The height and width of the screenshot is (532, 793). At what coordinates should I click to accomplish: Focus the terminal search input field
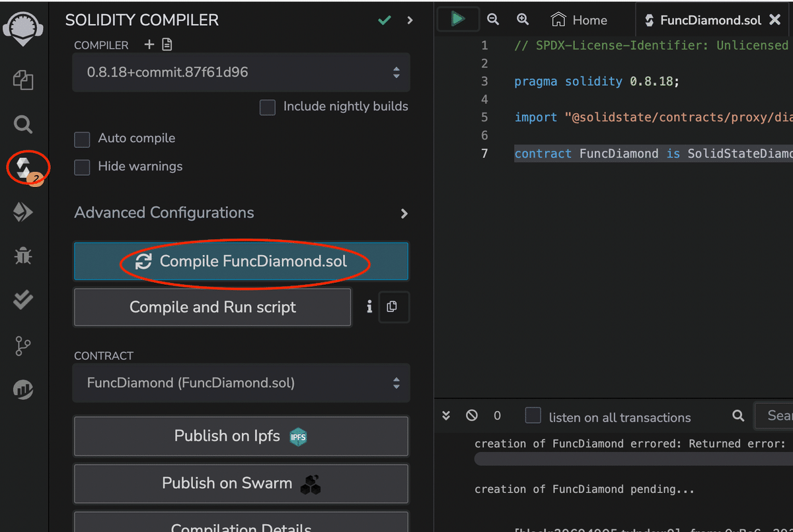pyautogui.click(x=774, y=416)
